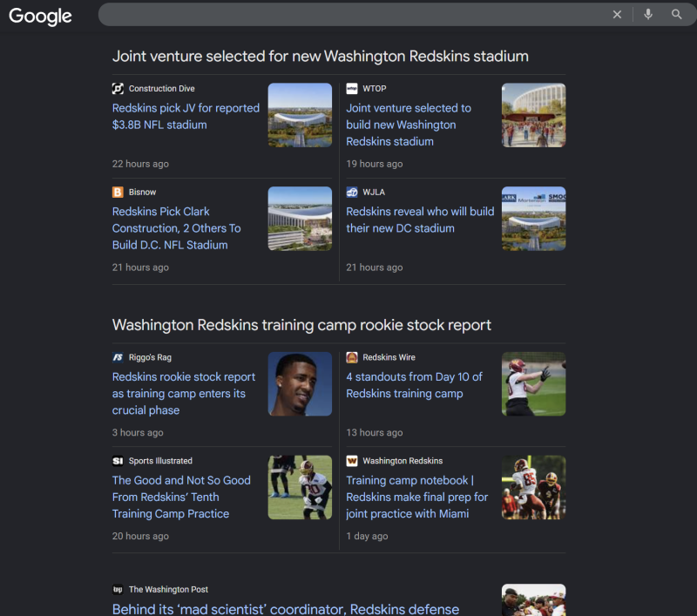Click '19 hours ago' timestamp
The image size is (697, 616).
(x=375, y=164)
